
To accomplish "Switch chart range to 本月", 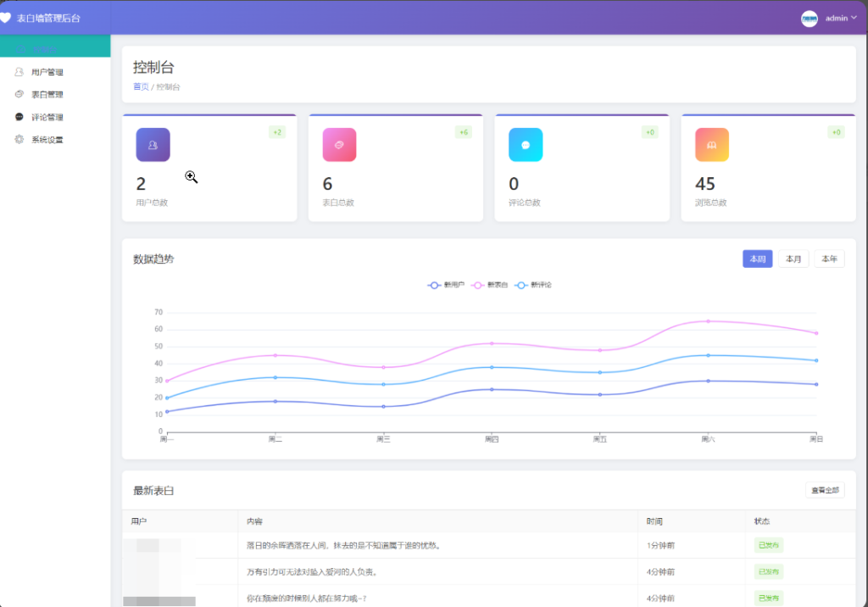I will coord(793,259).
